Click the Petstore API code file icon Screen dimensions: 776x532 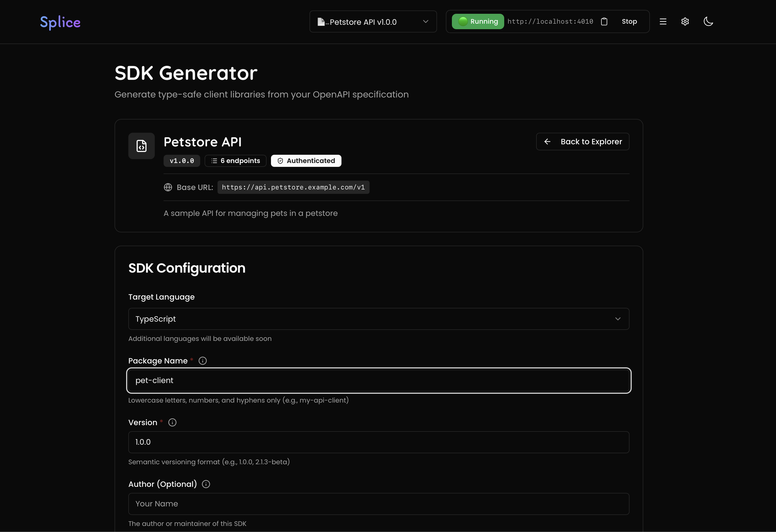coord(142,146)
